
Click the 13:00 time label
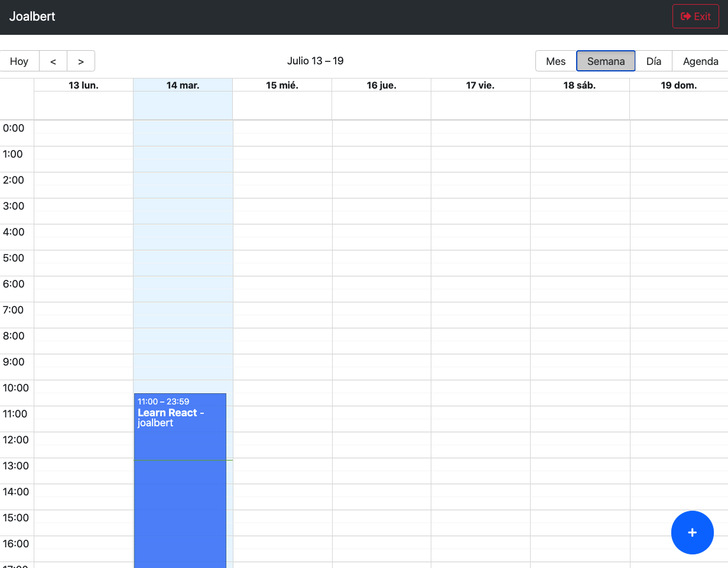[16, 466]
